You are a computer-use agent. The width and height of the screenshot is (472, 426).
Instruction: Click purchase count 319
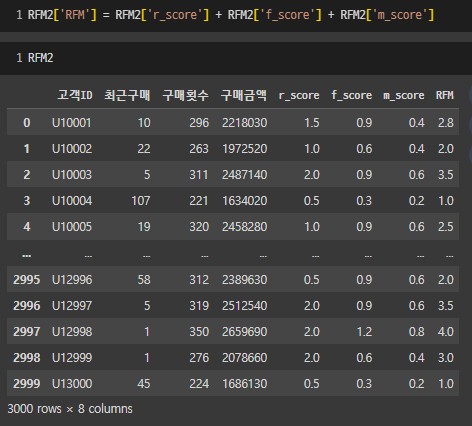pyautogui.click(x=199, y=306)
